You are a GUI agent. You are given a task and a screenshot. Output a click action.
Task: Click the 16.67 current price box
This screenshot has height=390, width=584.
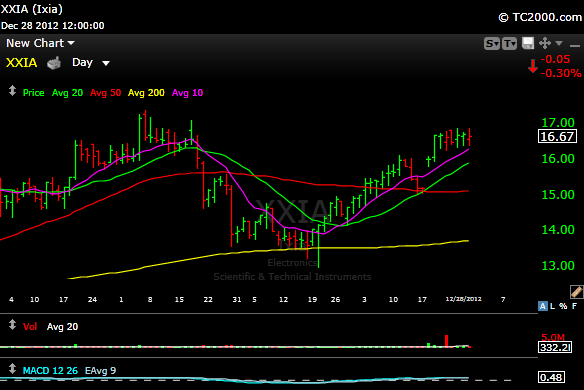point(557,136)
